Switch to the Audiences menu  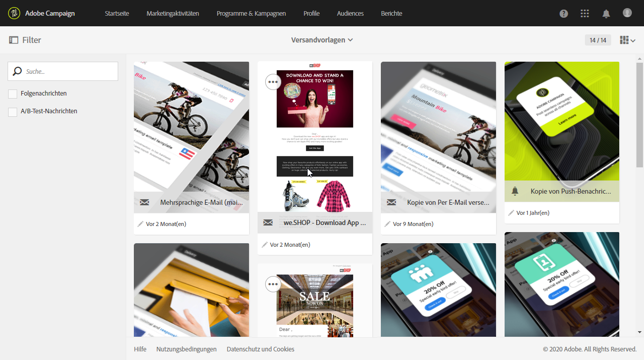[x=350, y=14]
